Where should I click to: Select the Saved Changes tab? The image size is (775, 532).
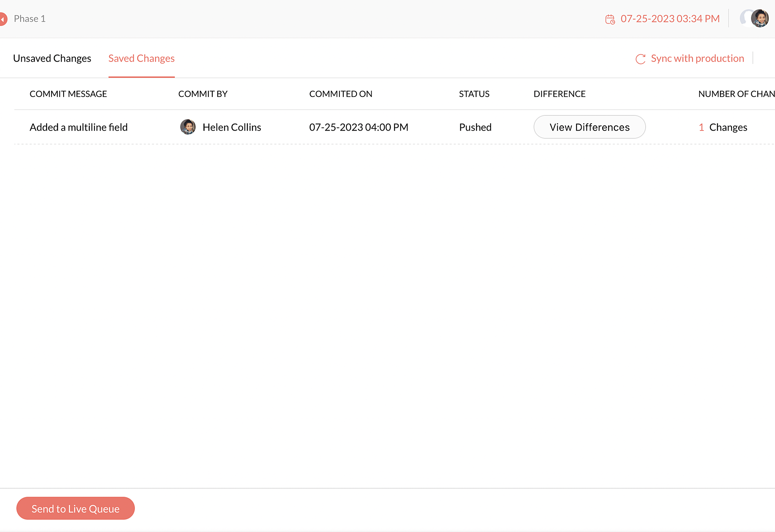pos(141,59)
